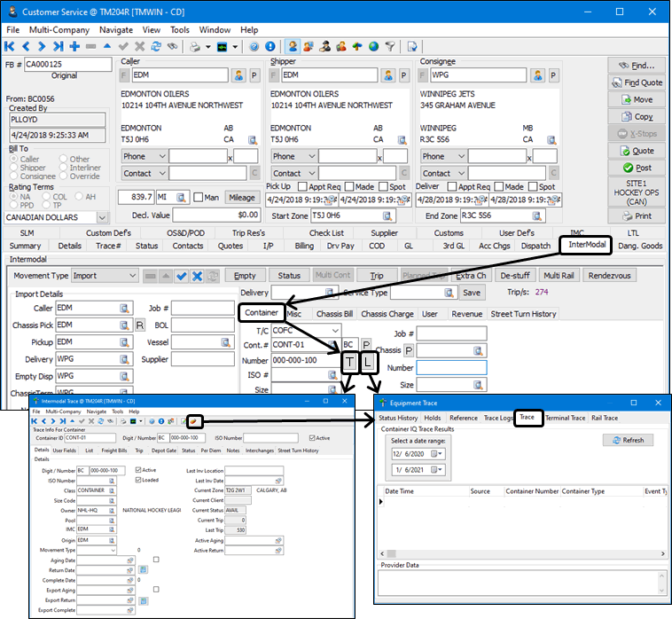Click the Mileage button
The height and width of the screenshot is (619, 672).
(x=241, y=197)
